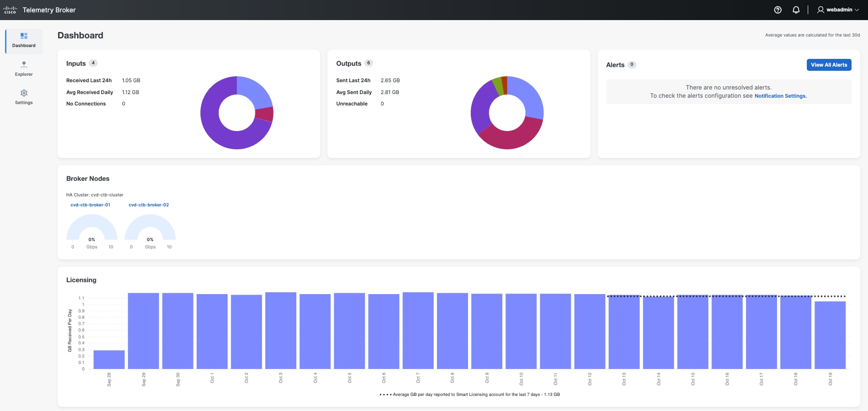Click the Inputs card heading

coord(76,63)
